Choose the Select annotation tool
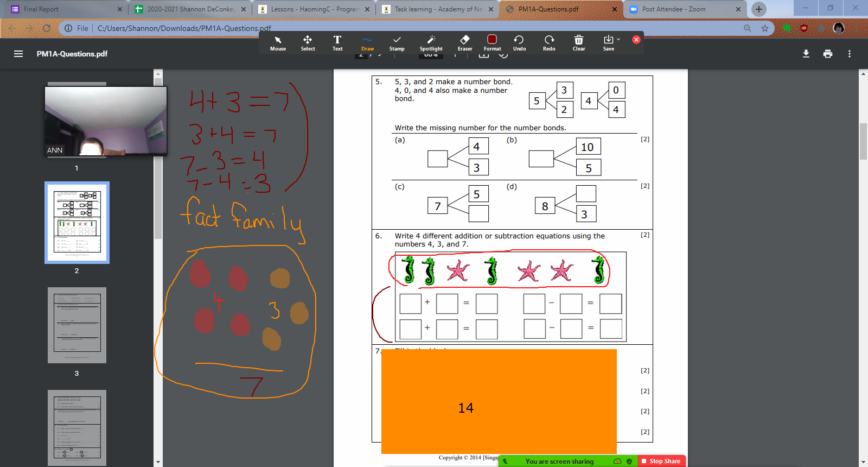This screenshot has height=467, width=868. (x=308, y=43)
